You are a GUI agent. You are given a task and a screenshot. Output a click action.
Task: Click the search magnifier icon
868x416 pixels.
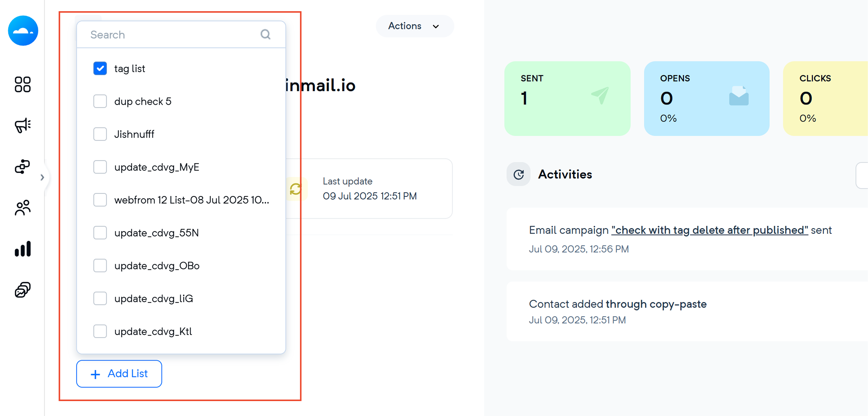point(266,34)
